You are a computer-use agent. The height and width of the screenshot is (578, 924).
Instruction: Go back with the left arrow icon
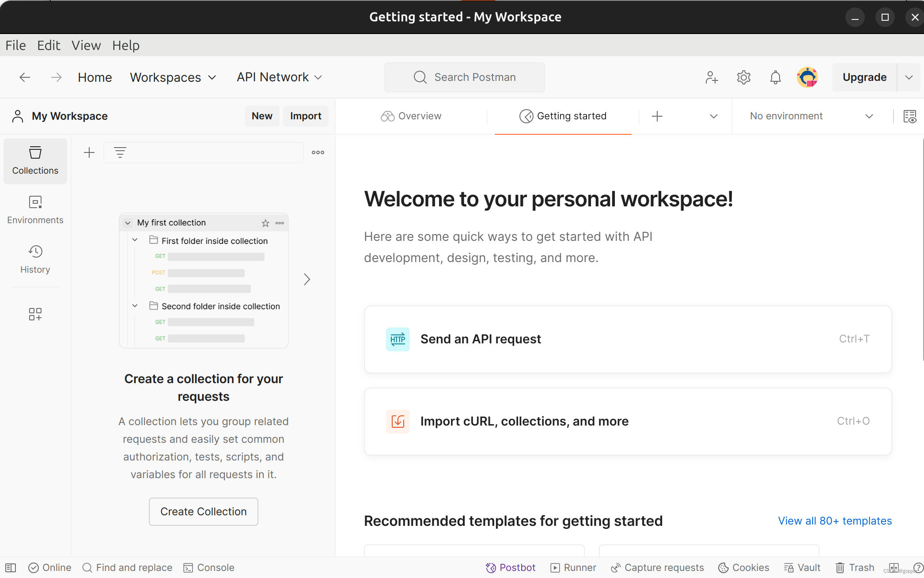pyautogui.click(x=25, y=77)
